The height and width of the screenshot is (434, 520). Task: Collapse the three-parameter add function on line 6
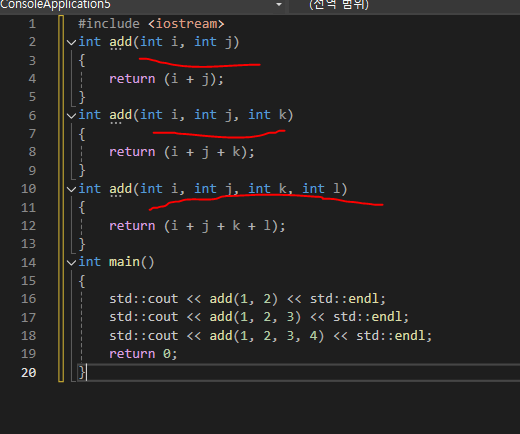tap(71, 116)
